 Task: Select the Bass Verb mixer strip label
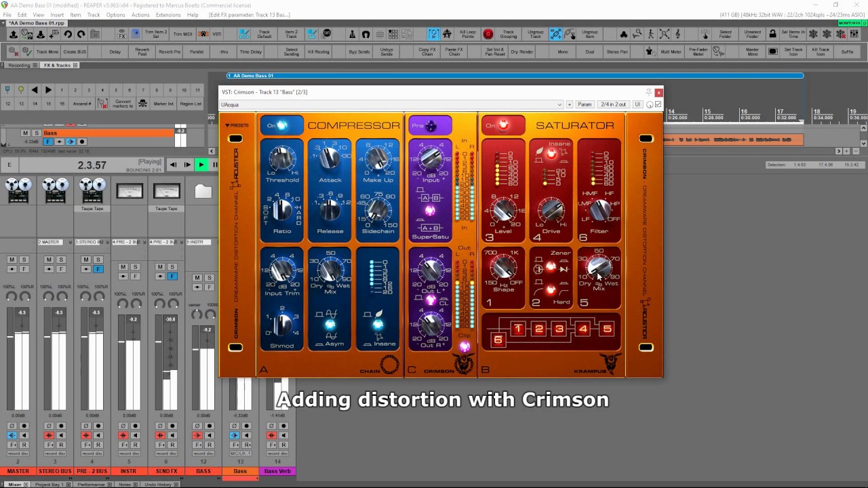(277, 471)
